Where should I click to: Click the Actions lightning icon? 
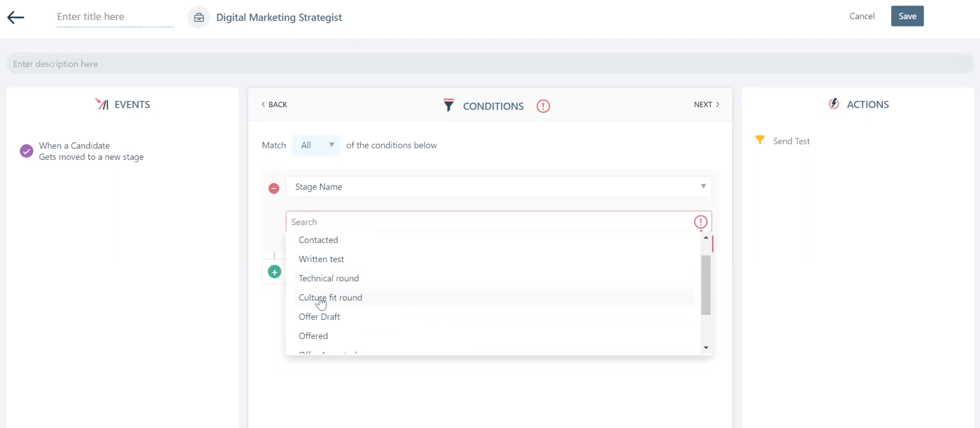point(834,104)
